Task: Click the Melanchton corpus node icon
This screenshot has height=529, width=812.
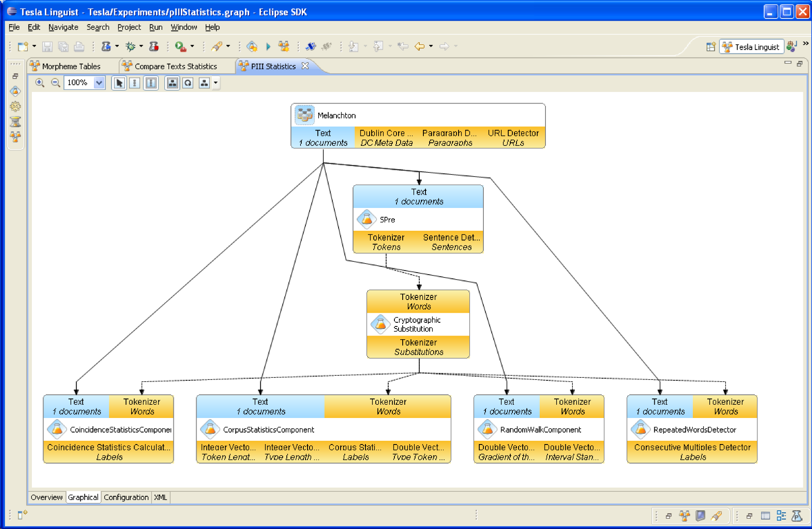Action: pos(304,115)
